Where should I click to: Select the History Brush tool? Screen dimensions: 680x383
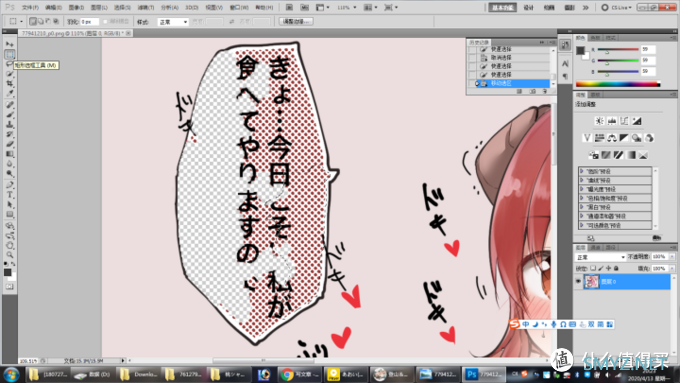click(x=10, y=134)
